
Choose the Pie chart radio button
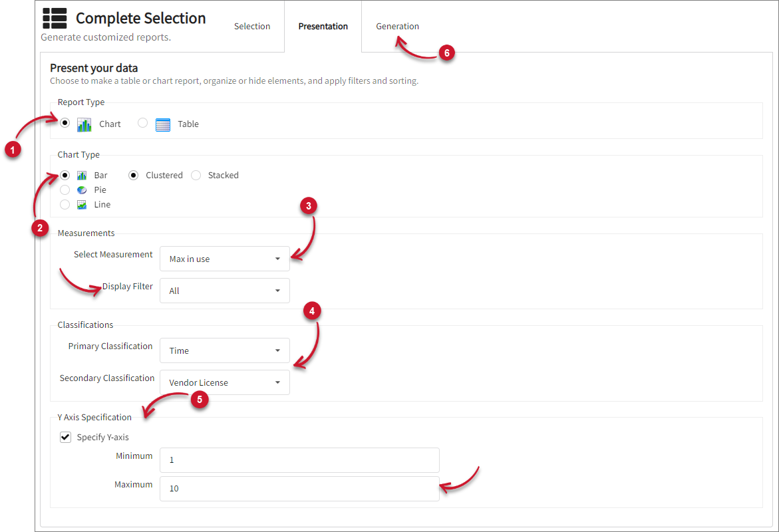click(65, 190)
